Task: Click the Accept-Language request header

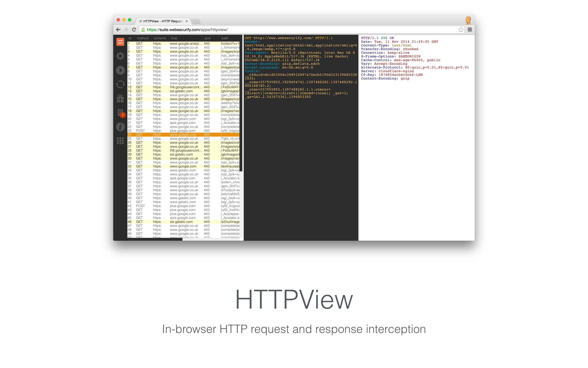Action: tap(279, 67)
